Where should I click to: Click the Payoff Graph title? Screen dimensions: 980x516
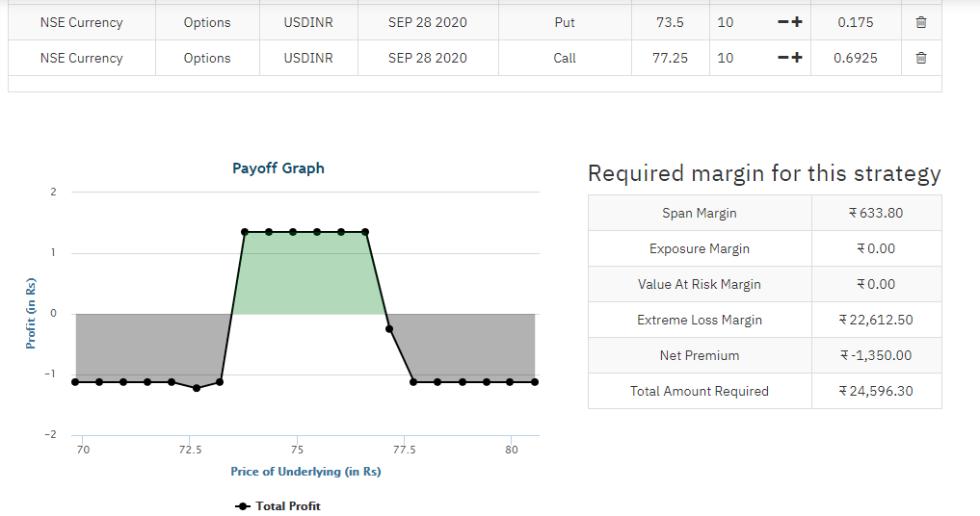[278, 168]
